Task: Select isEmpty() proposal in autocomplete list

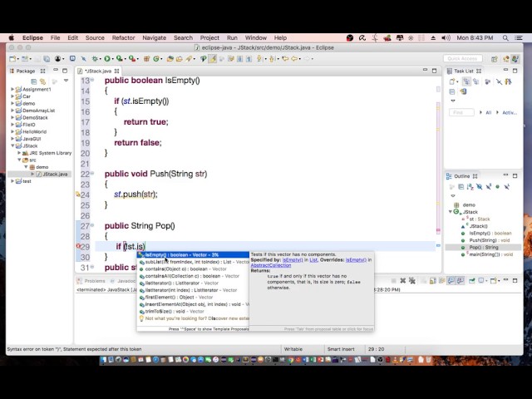Action: (x=193, y=255)
